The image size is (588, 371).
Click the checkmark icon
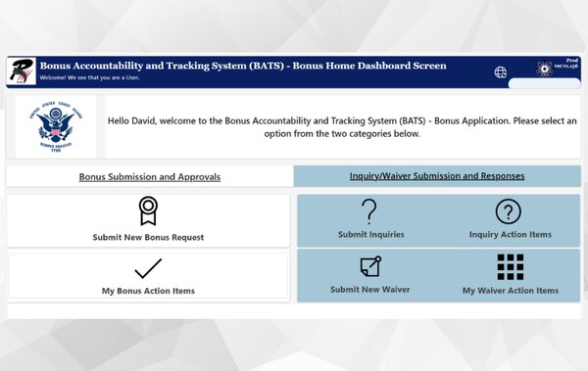148,268
